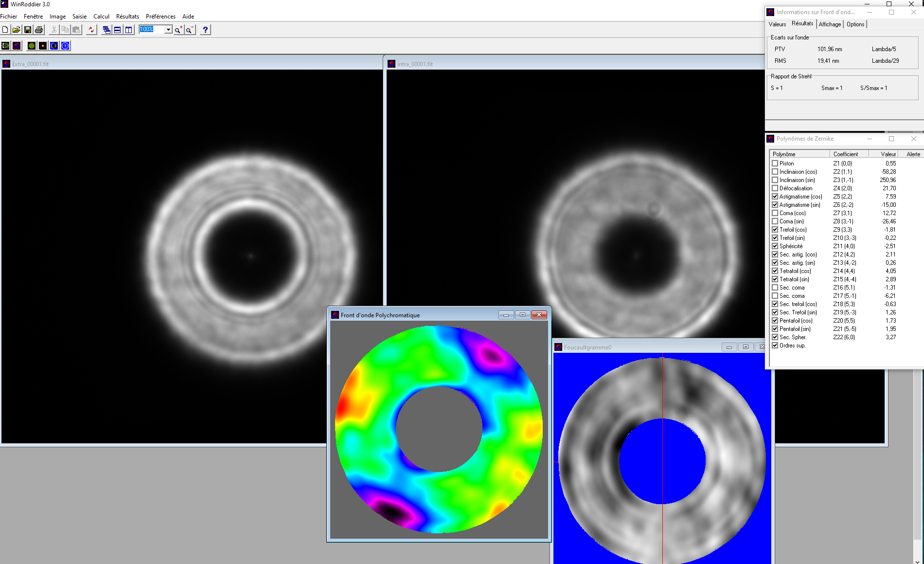Click the copy icon in the toolbar
Image resolution: width=924 pixels, height=564 pixels.
click(x=65, y=30)
